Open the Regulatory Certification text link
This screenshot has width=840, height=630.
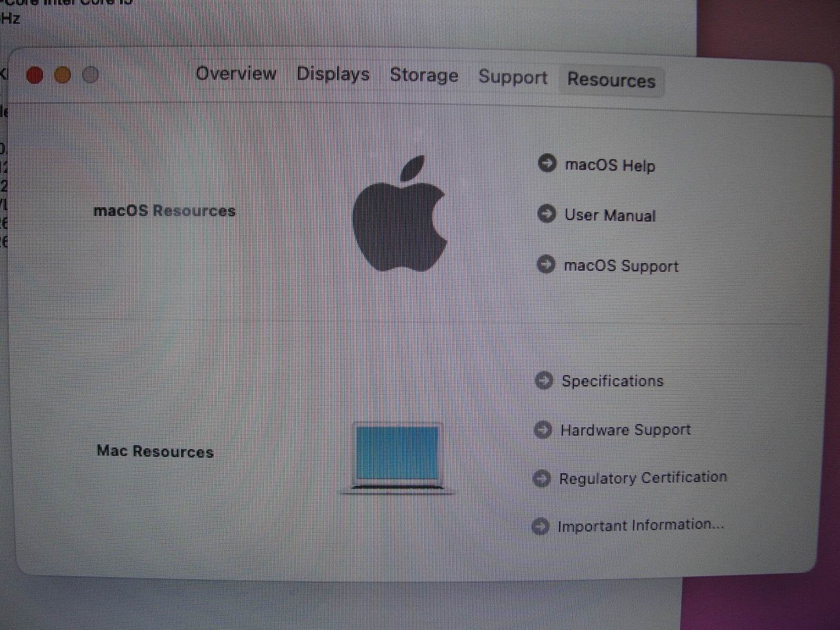[x=643, y=478]
